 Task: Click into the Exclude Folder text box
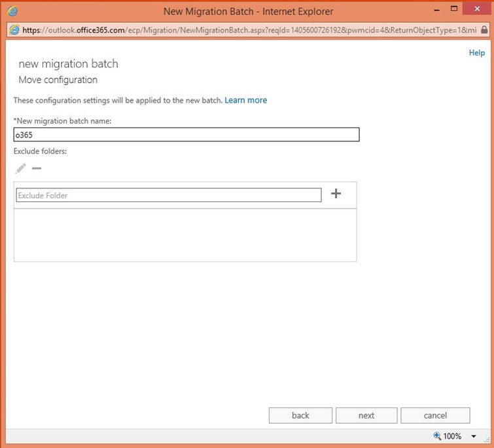169,195
